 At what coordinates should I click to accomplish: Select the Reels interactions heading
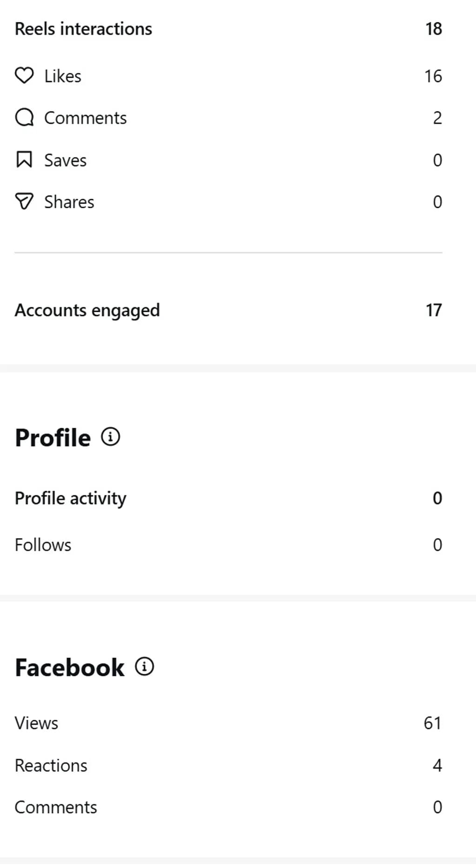tap(84, 29)
